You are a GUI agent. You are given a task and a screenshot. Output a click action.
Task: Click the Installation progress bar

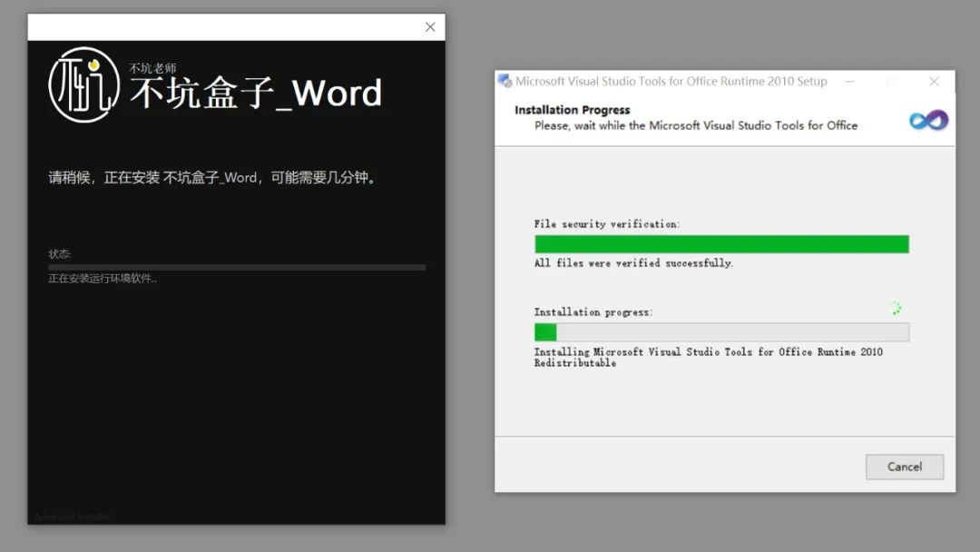(721, 331)
